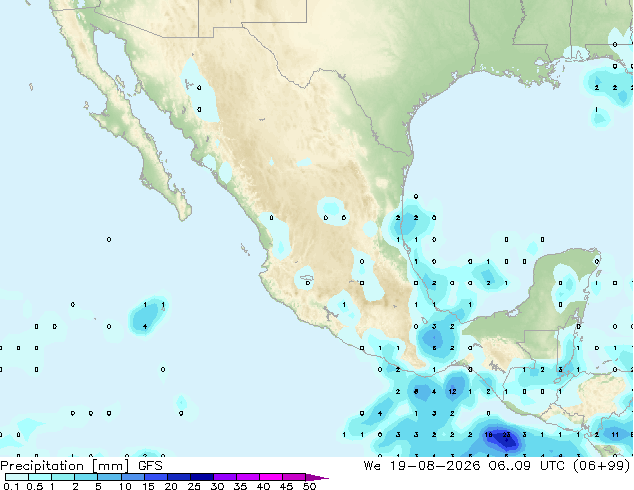Click the "Precipitation" title word
Screen dimensions: 634x490
42,466
